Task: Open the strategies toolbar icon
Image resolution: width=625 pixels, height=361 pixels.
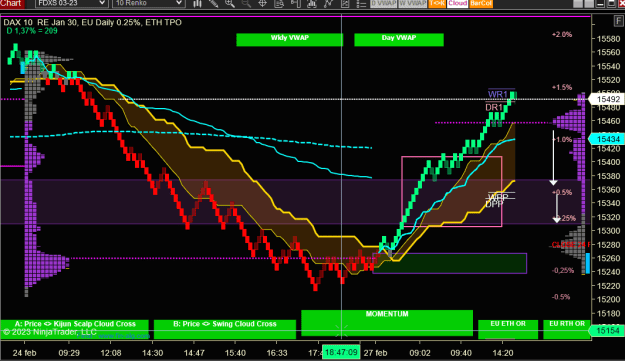Action: pyautogui.click(x=328, y=4)
